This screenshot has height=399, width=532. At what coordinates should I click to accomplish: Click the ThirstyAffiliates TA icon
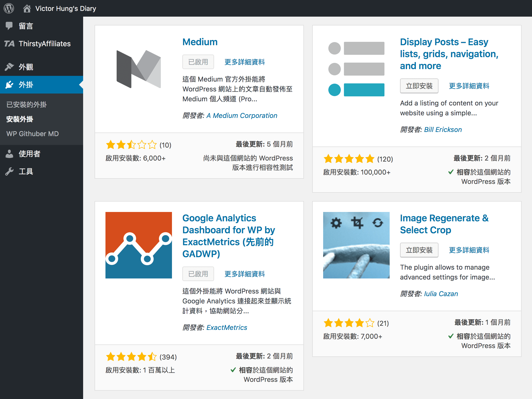(x=9, y=44)
